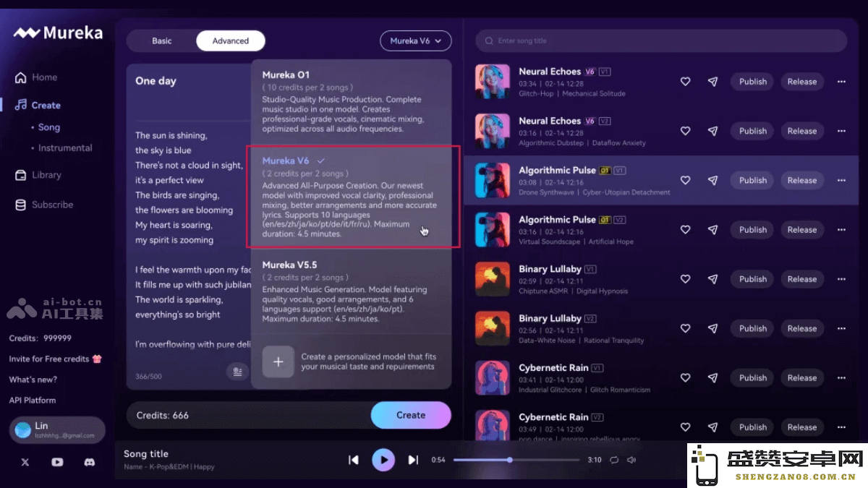Like Binary Lullaby V1 song

click(x=685, y=279)
